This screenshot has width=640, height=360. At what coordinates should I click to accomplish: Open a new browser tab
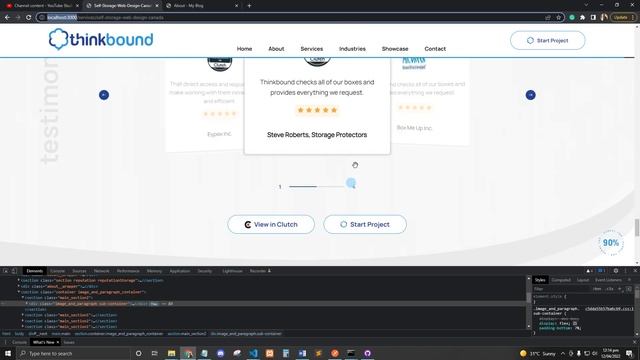(x=249, y=6)
